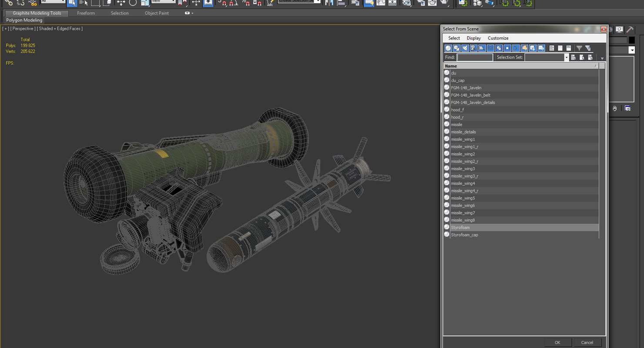Switch to the Freeform ribbon tab
Image resolution: width=644 pixels, height=348 pixels.
point(86,13)
